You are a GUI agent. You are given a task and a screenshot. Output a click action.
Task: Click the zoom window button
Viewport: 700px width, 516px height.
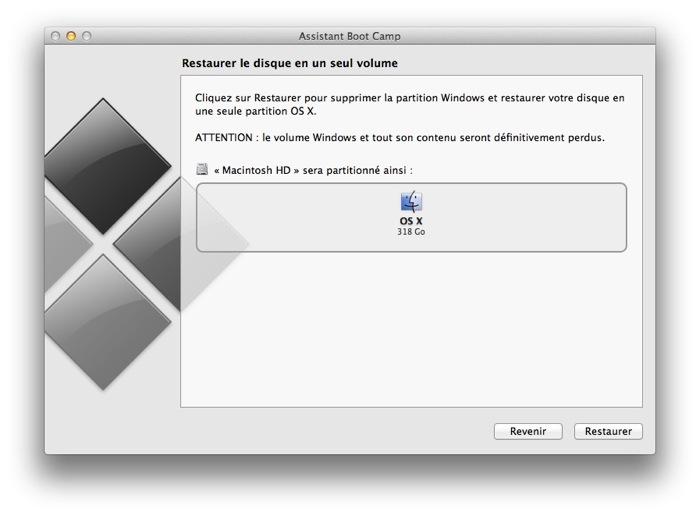tap(87, 36)
